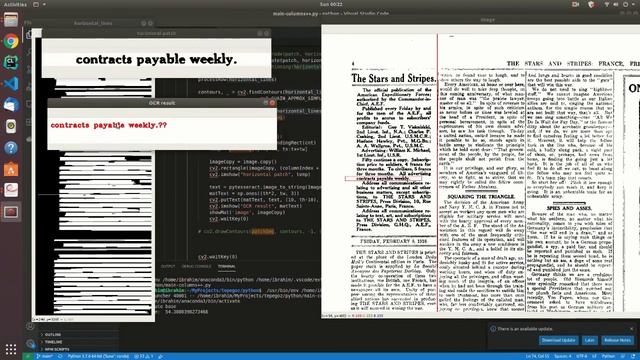Open Google Chrome from the Ubuntu dock
The image size is (640, 360).
click(11, 41)
